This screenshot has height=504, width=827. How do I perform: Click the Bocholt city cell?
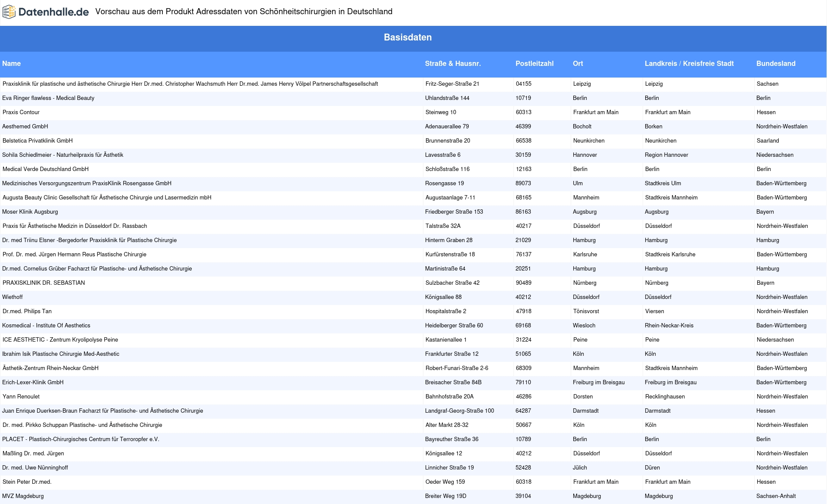click(582, 127)
